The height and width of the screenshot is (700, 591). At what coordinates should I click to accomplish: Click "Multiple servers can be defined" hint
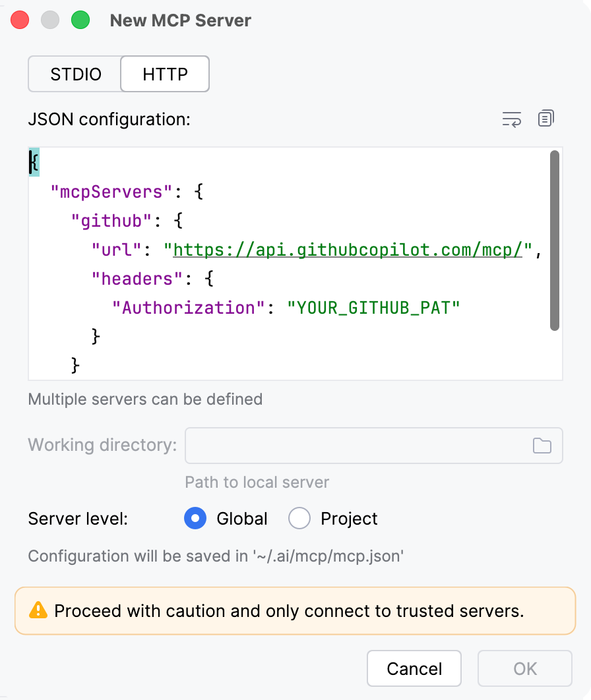click(145, 399)
